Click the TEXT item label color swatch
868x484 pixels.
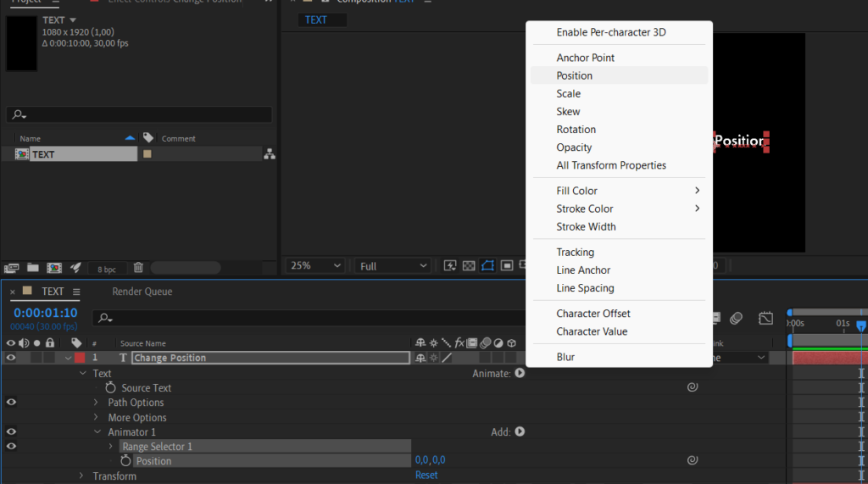click(147, 154)
